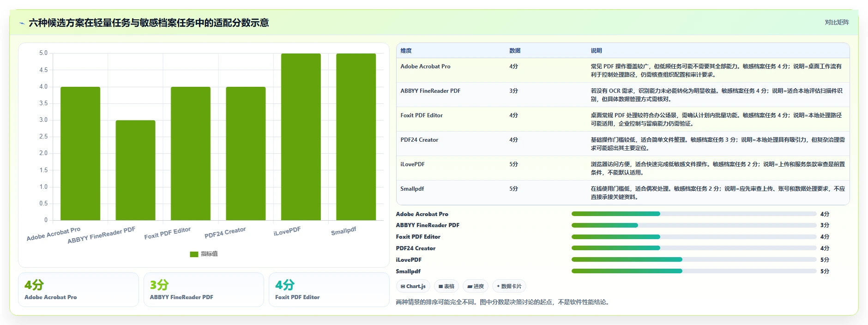Click the 数据 column header
868x325 pixels.
(515, 51)
